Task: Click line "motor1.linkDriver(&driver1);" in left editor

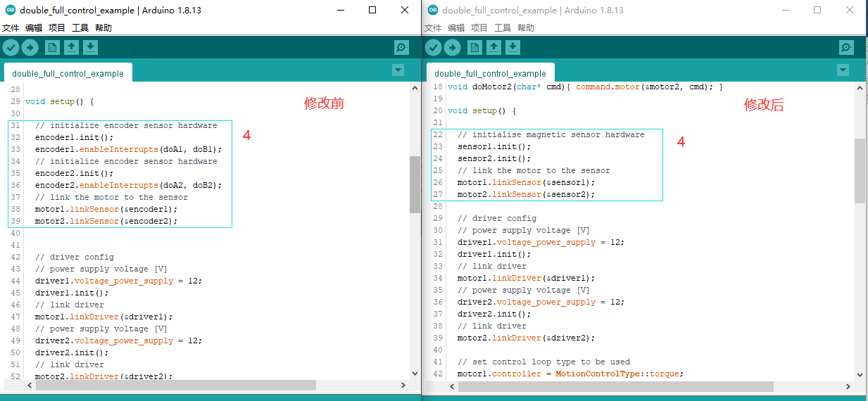Action: pos(103,317)
